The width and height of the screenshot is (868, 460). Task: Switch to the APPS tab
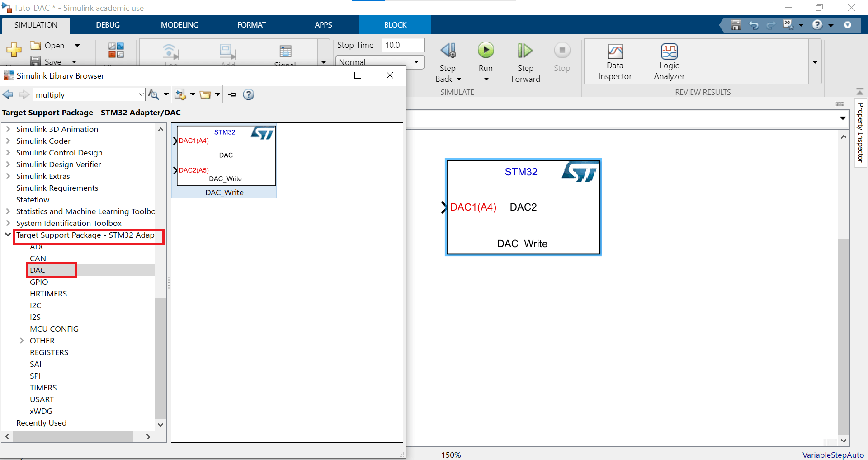point(323,25)
